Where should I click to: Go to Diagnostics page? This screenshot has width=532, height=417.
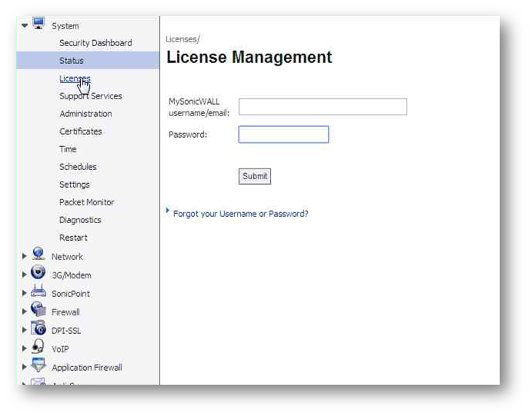pyautogui.click(x=80, y=220)
